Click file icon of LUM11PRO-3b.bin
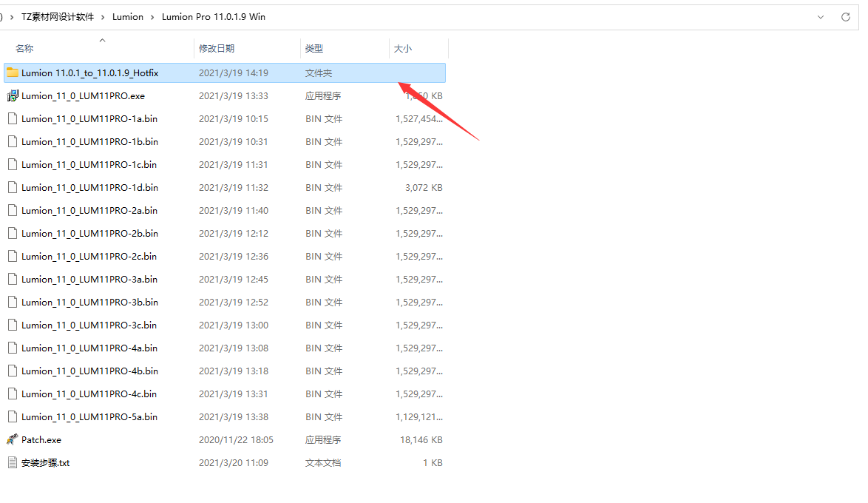The image size is (868, 503). click(12, 302)
